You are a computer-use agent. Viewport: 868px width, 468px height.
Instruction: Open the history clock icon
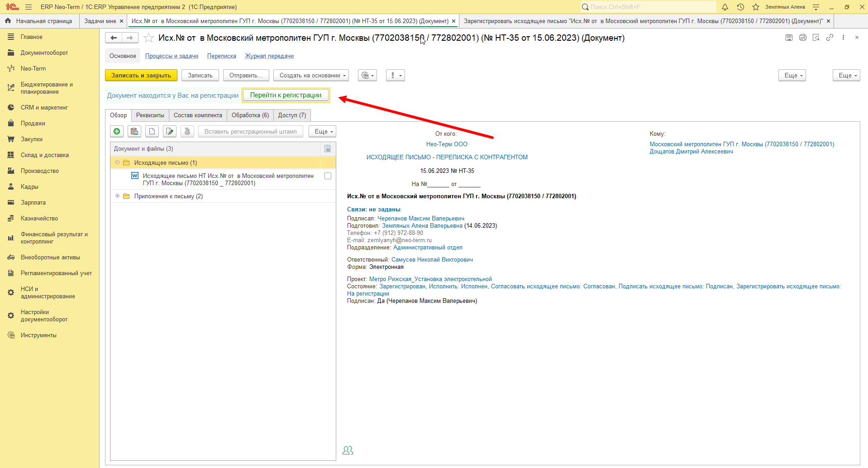click(x=740, y=7)
